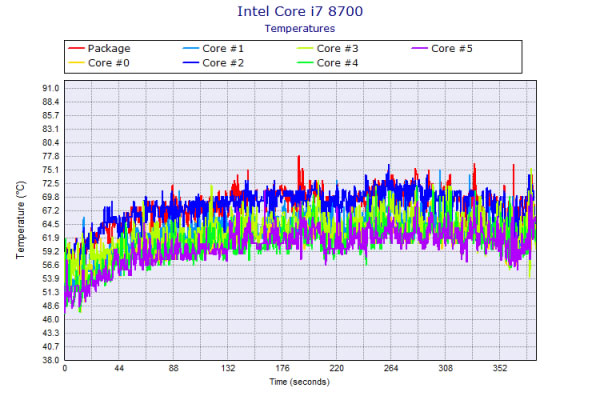Image resolution: width=600 pixels, height=400 pixels.
Task: Click the Package legend label
Action: pyautogui.click(x=109, y=49)
